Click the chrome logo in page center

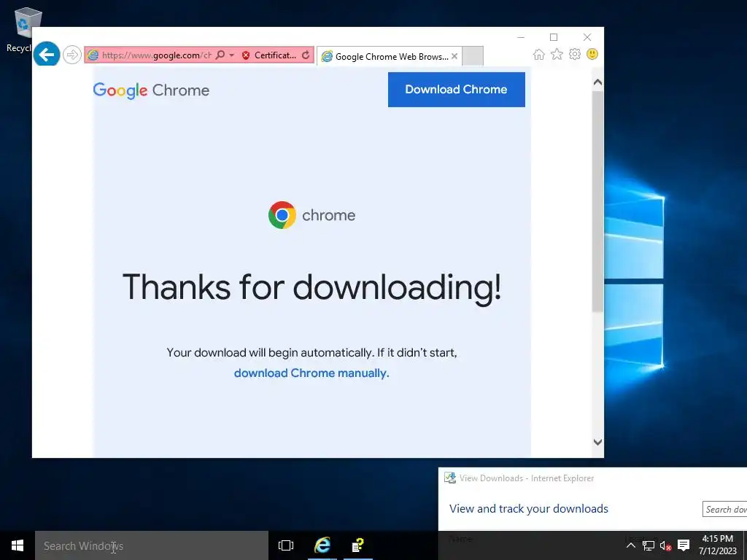coord(311,215)
